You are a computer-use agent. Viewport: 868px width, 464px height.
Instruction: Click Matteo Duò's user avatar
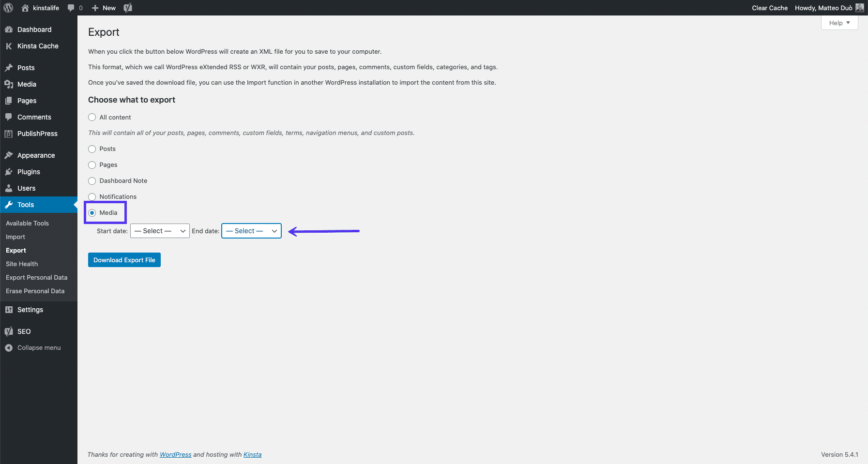click(859, 8)
